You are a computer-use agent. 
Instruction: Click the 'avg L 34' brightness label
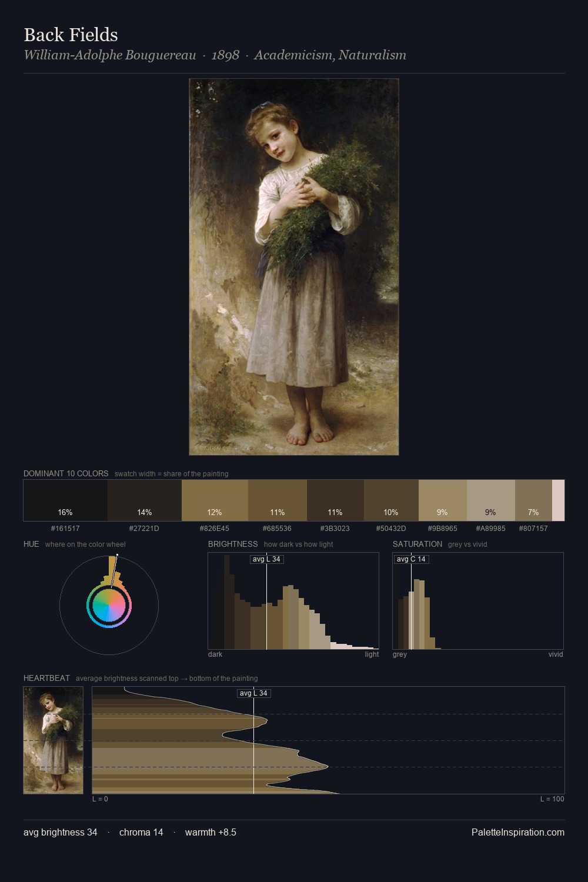coord(266,559)
